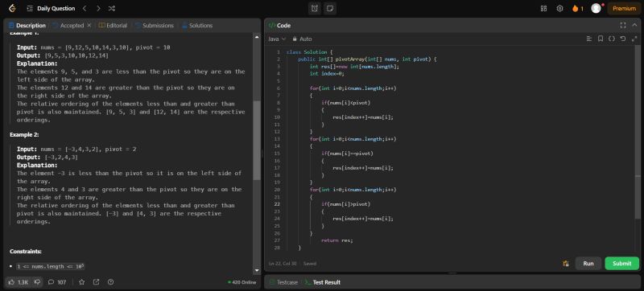This screenshot has height=291, width=644.
Task: Reset code to default with undo icon
Action: coord(623,39)
